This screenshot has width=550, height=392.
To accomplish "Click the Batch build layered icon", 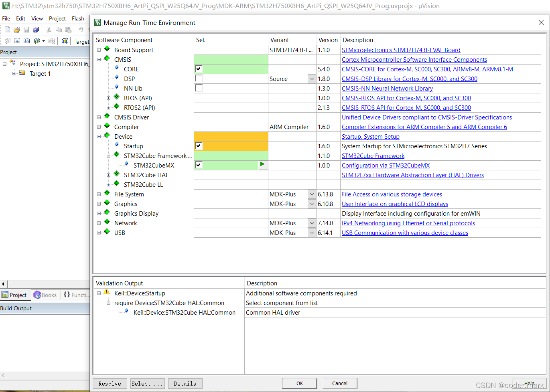I will point(37,41).
